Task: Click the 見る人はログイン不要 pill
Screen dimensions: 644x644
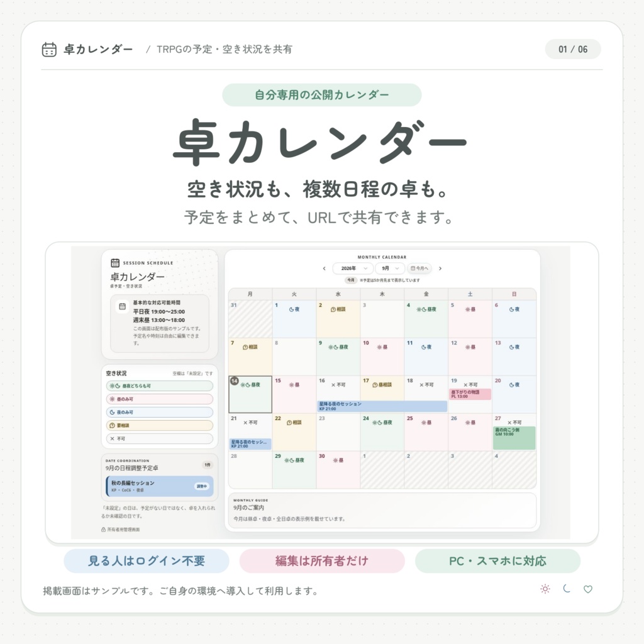Action: point(146,561)
